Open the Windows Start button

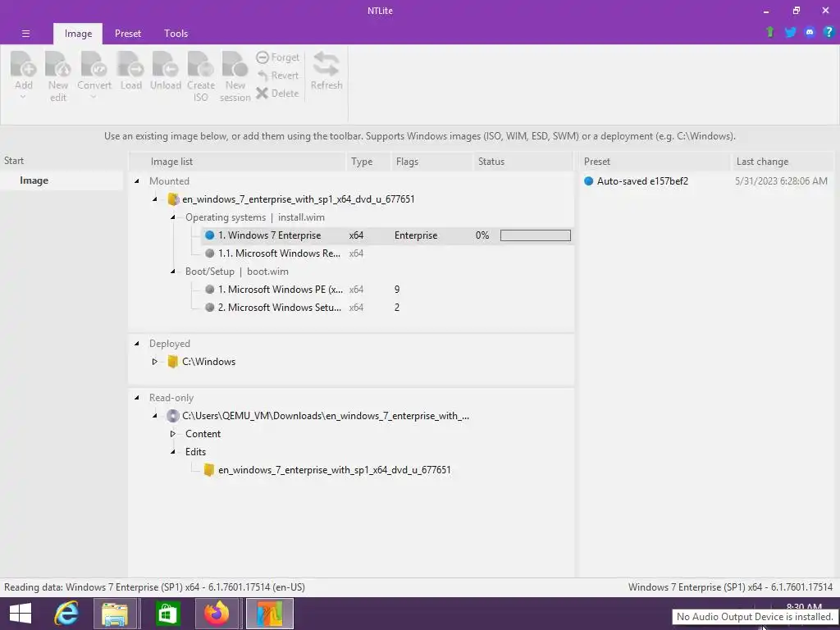point(20,614)
